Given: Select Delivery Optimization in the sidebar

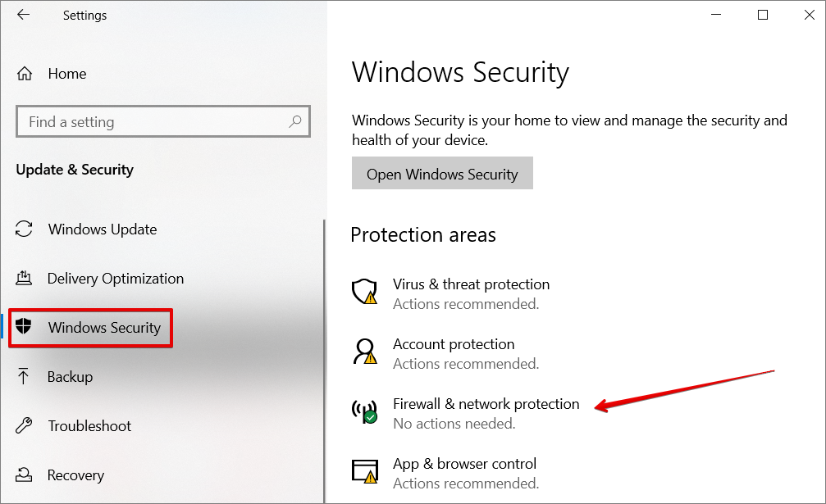Looking at the screenshot, I should click(116, 279).
